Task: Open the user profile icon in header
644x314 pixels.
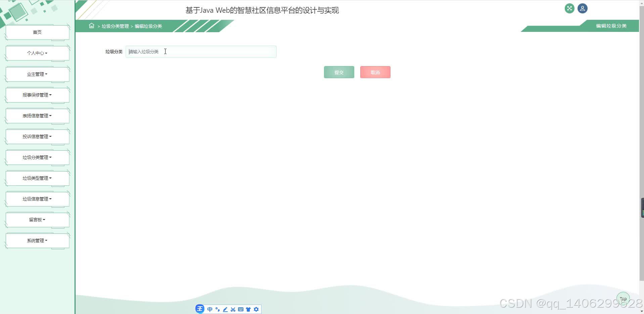Action: point(582,8)
